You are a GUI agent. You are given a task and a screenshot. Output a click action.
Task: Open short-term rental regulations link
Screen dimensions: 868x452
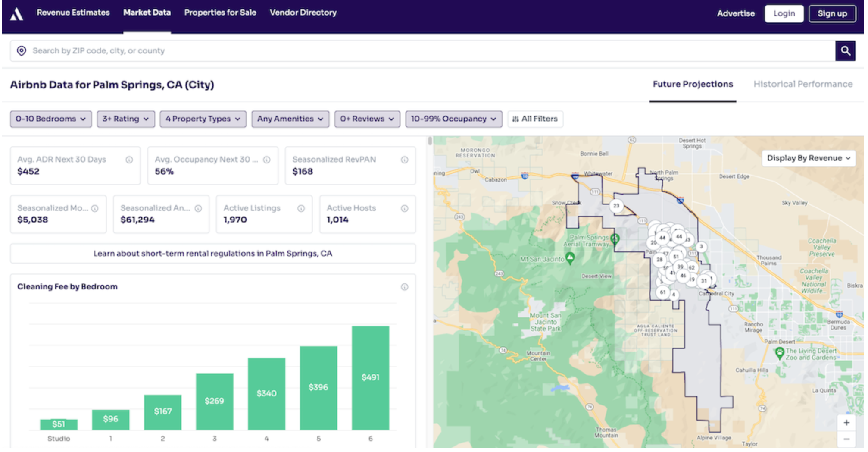(213, 254)
